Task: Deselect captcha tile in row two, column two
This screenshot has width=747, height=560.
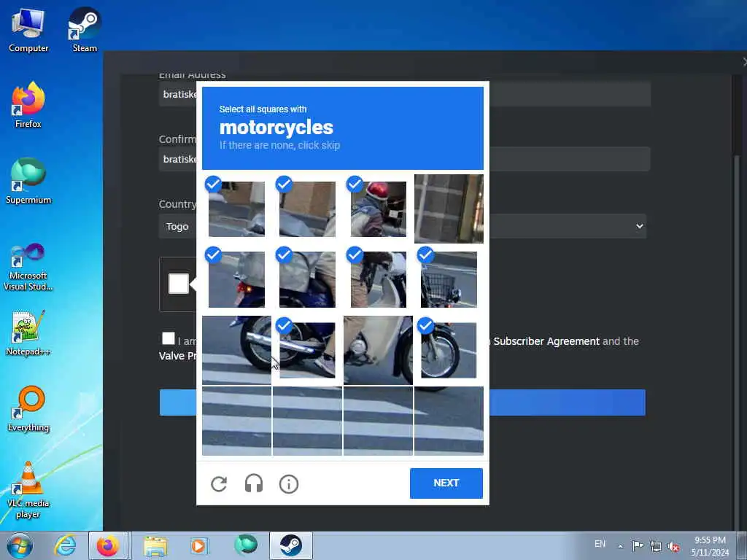Action: pos(307,279)
